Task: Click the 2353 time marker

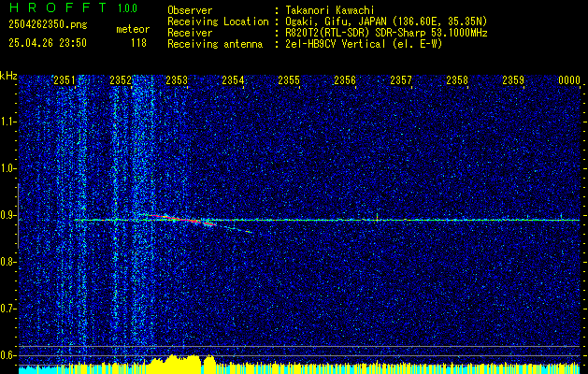Action: click(177, 80)
